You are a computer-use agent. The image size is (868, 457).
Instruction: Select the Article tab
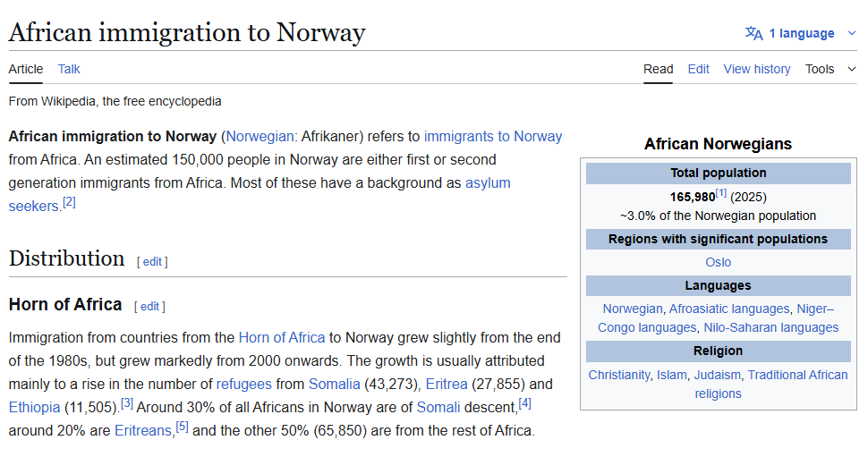pos(26,69)
